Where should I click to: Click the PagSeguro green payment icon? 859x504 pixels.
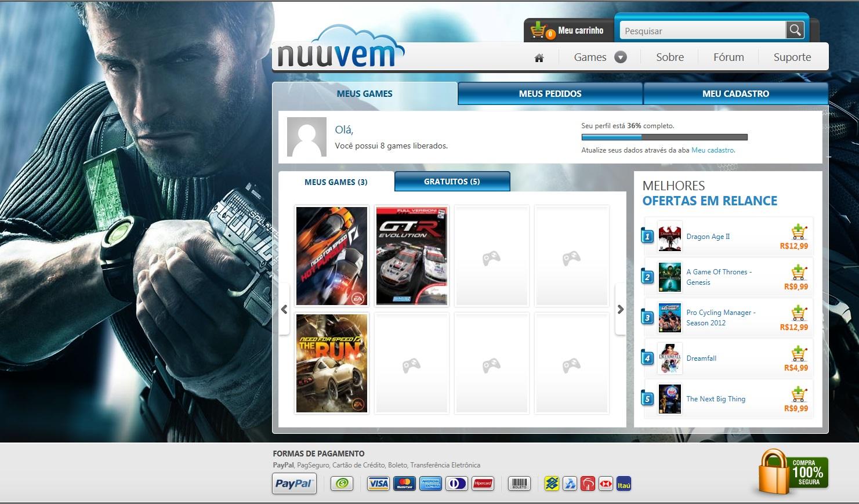(342, 483)
